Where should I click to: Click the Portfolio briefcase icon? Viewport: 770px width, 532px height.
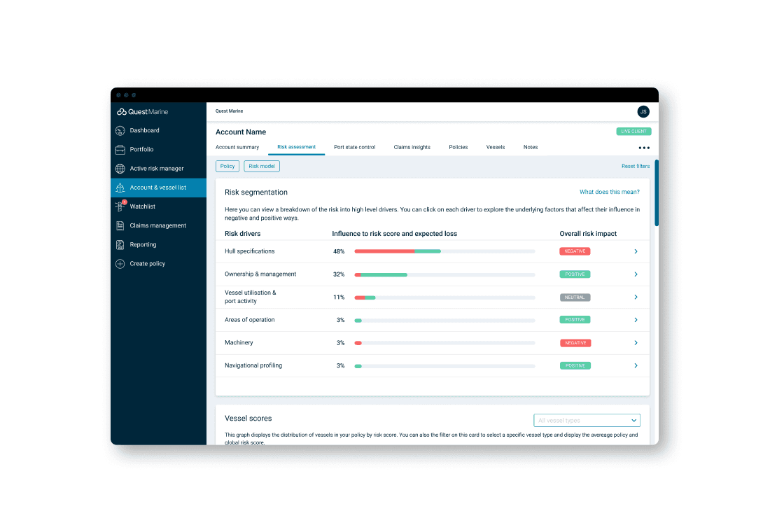(120, 149)
